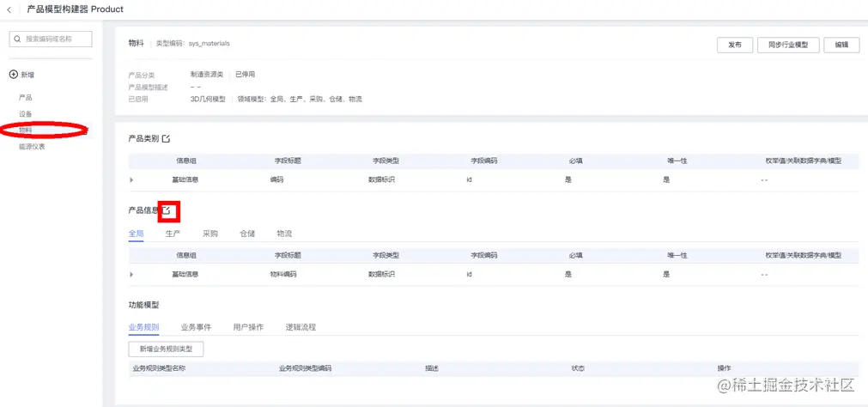
Task: Select 物料 in the sidebar list
Action: tap(26, 131)
